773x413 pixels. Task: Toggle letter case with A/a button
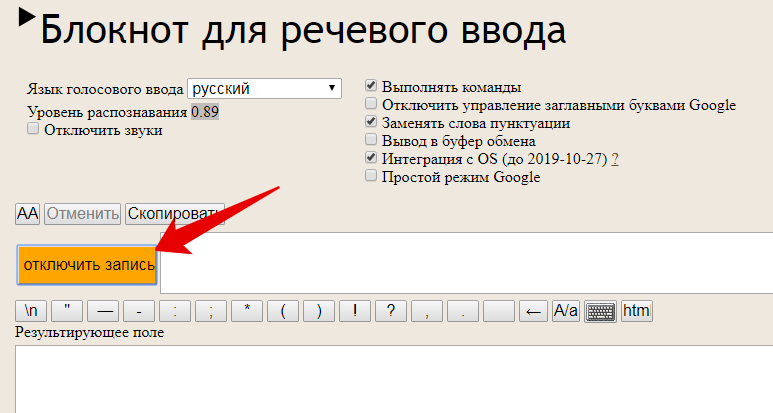click(566, 311)
